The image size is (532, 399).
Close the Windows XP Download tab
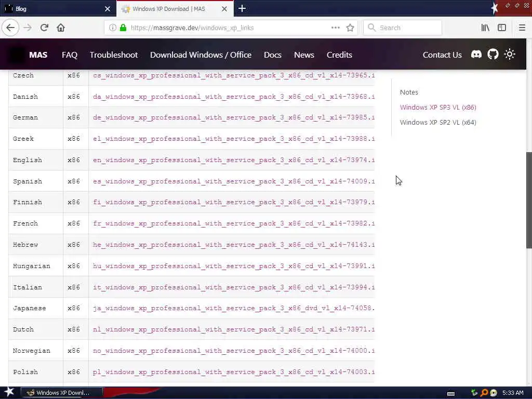[224, 9]
